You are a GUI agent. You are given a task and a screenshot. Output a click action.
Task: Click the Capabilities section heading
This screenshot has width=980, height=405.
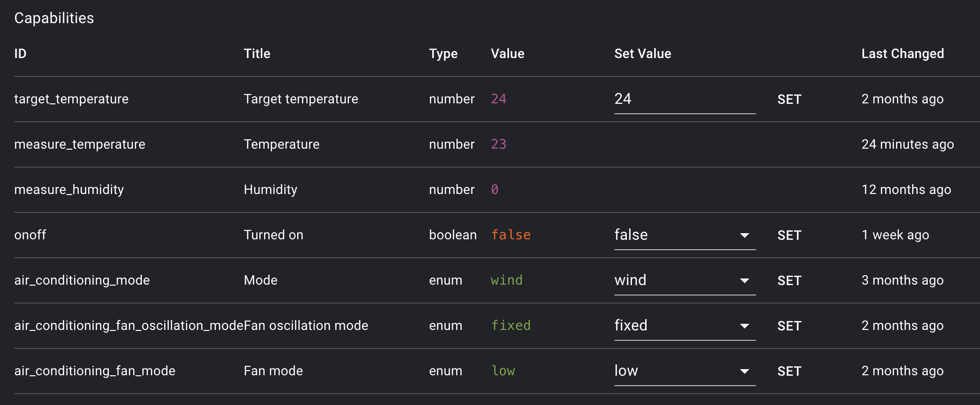tap(54, 18)
